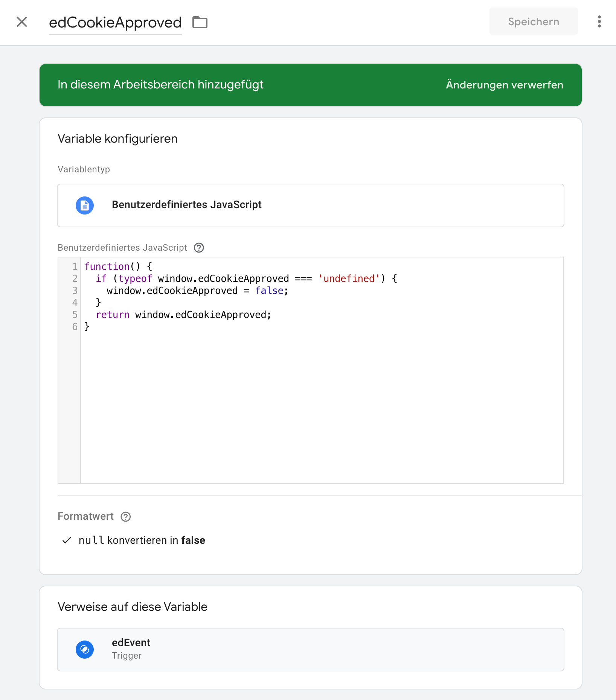616x700 pixels.
Task: Open the edEvent trigger reference
Action: click(x=310, y=650)
